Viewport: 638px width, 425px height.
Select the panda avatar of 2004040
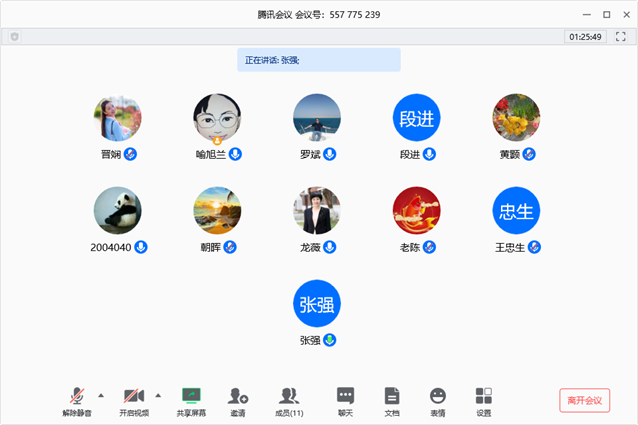coord(117,211)
